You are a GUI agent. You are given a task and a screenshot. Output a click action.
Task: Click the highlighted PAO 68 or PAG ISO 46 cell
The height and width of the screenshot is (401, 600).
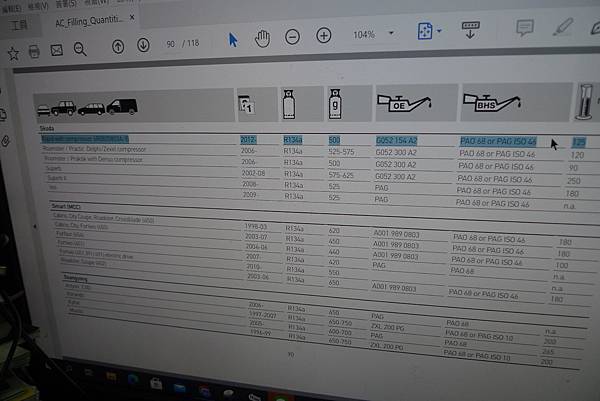tap(498, 142)
